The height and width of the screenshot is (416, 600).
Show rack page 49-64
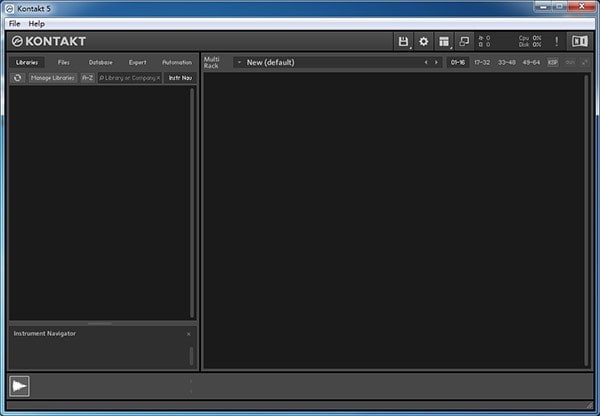pyautogui.click(x=531, y=62)
